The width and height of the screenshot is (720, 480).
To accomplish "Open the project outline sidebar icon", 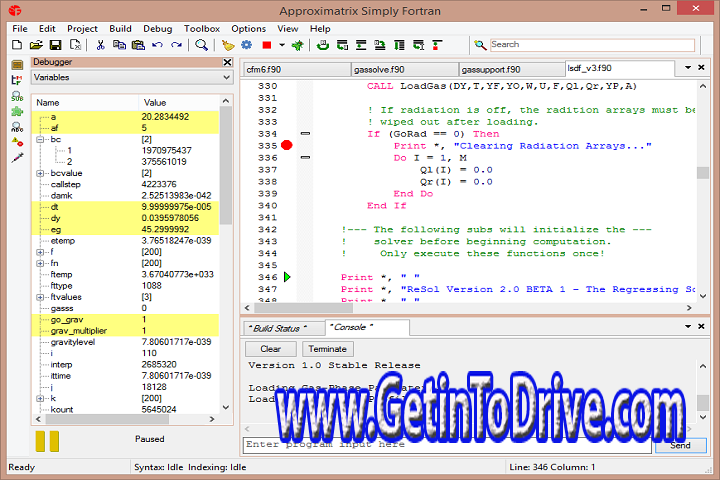I will coord(17,65).
